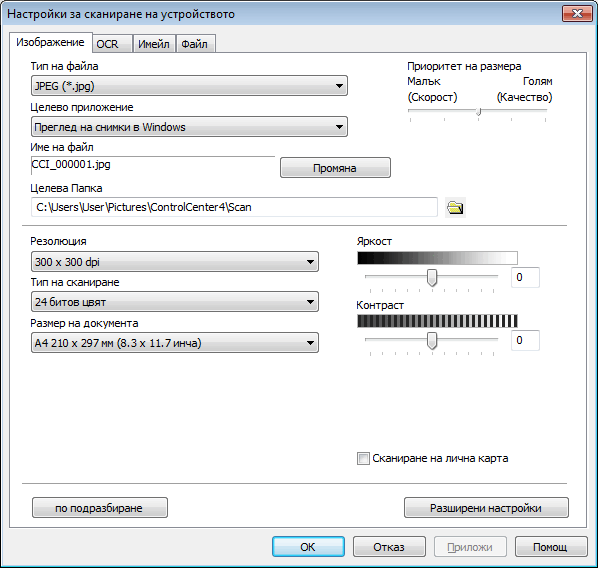Open Разширени настройки
Image resolution: width=598 pixels, height=568 pixels.
[486, 508]
